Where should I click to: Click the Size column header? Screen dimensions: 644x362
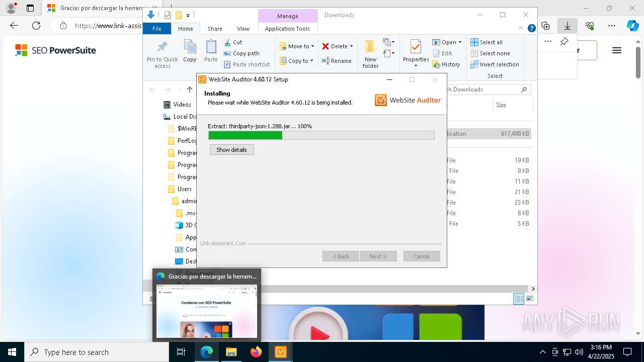[x=501, y=105]
